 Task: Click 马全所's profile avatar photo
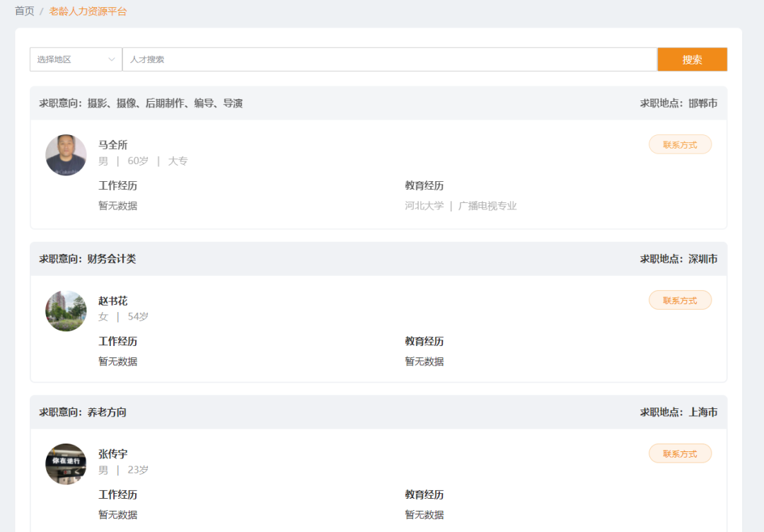click(66, 156)
